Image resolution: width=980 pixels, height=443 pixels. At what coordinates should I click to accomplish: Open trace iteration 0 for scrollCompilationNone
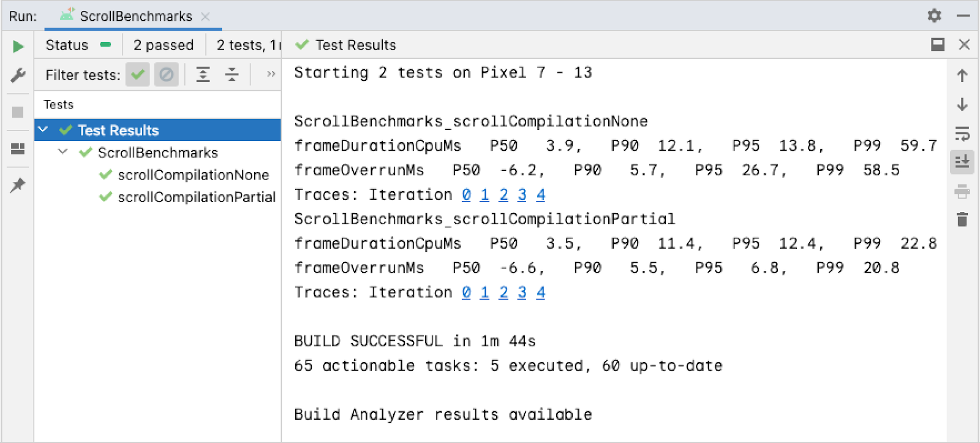466,195
